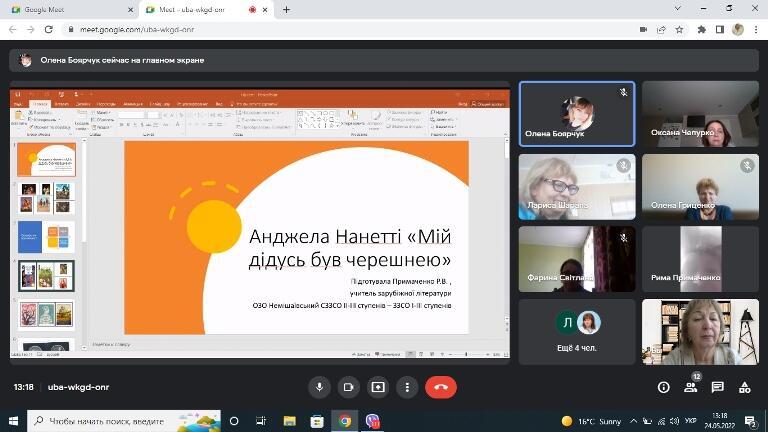768x432 pixels.
Task: Reload the Meet page
Action: click(x=48, y=30)
